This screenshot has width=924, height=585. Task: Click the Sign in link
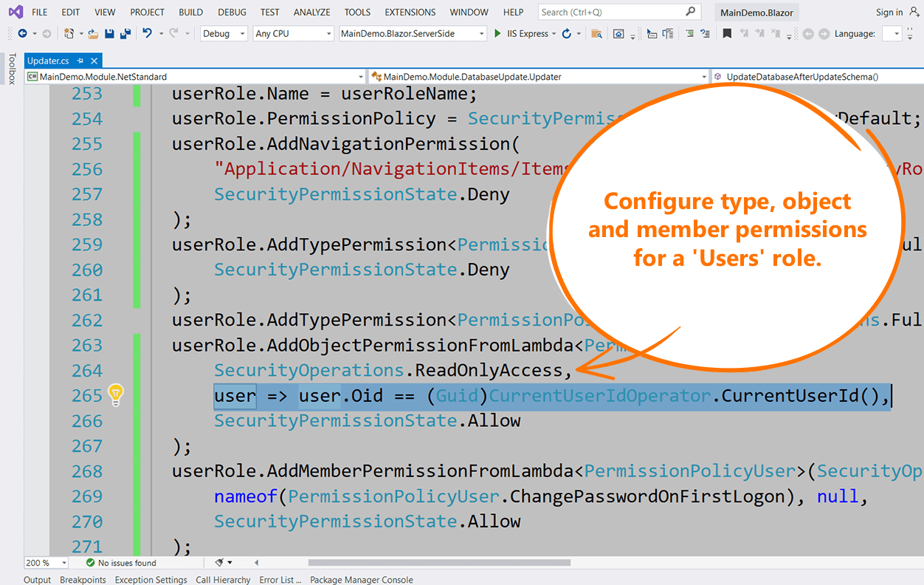coord(889,13)
